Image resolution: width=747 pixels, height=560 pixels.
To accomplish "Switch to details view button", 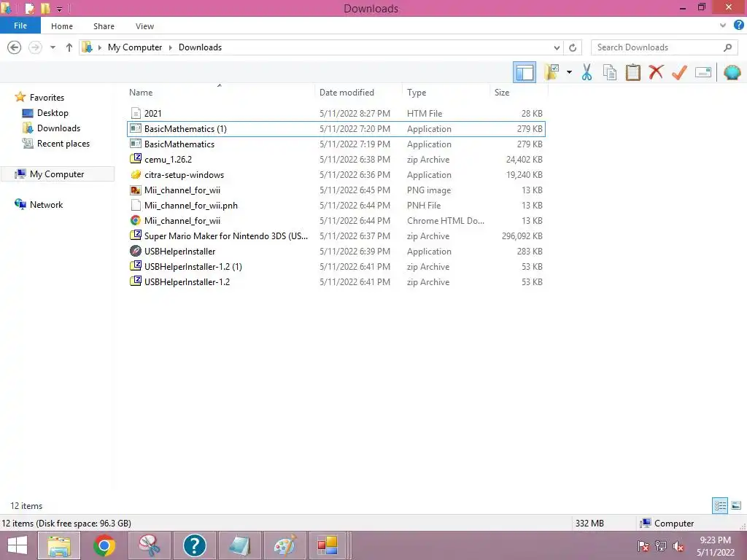I will point(720,505).
